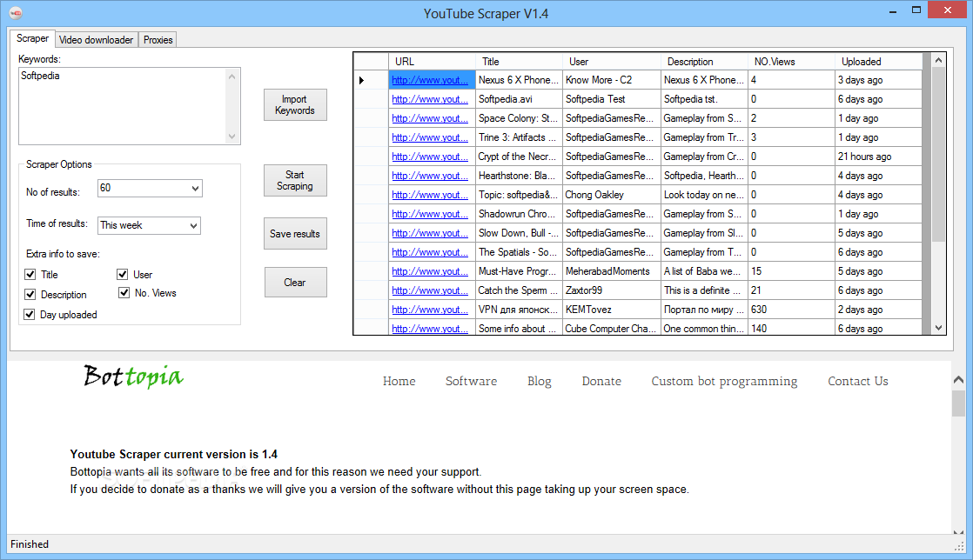Select the 'Softpedia Test' user cell
973x560 pixels.
tap(612, 99)
